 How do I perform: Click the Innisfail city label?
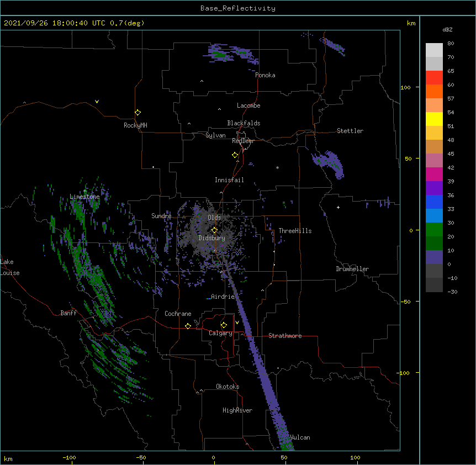(x=229, y=180)
